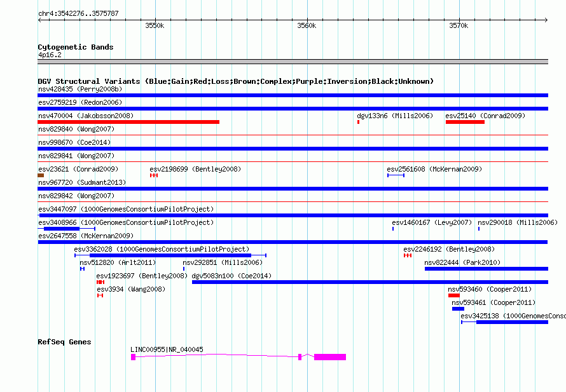Click the nsv290018 (Mills2006) label
Image resolution: width=566 pixels, height=392 pixels.
(518, 222)
